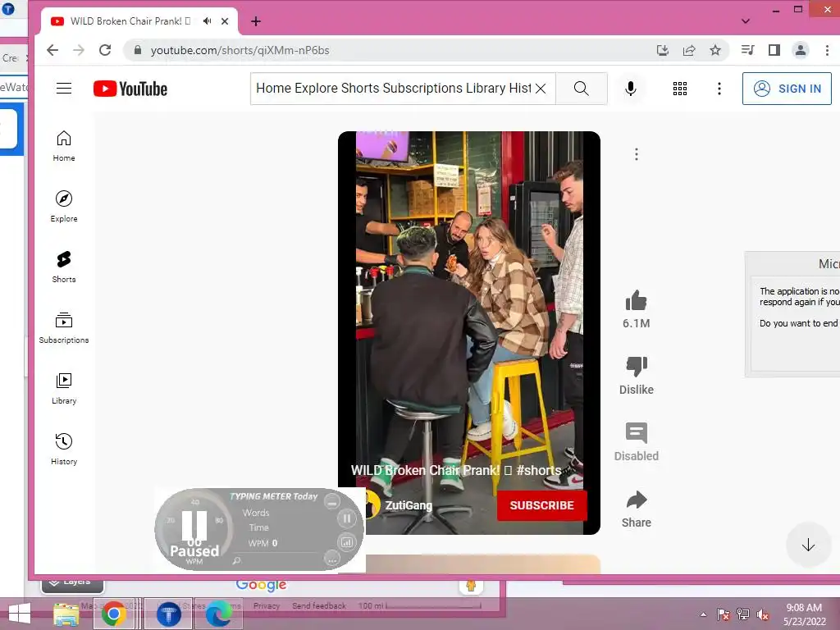The width and height of the screenshot is (840, 630).
Task: Click share this page icon
Action: (689, 50)
